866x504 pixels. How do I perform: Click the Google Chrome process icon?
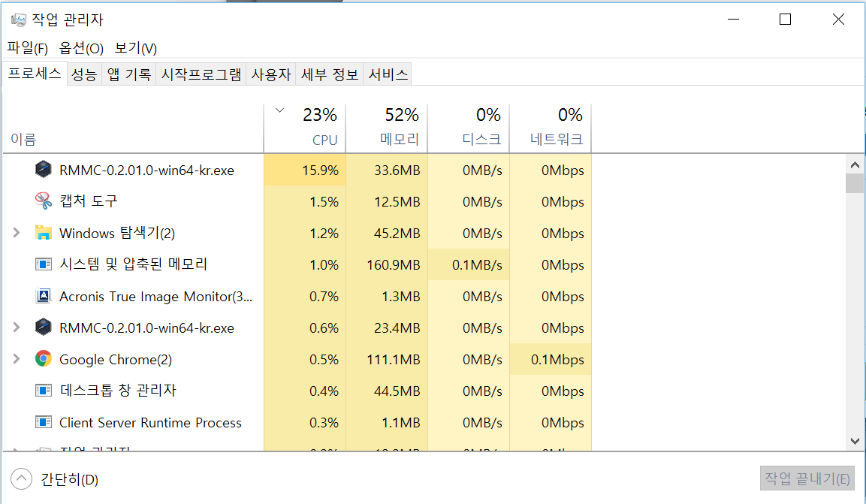[x=44, y=359]
